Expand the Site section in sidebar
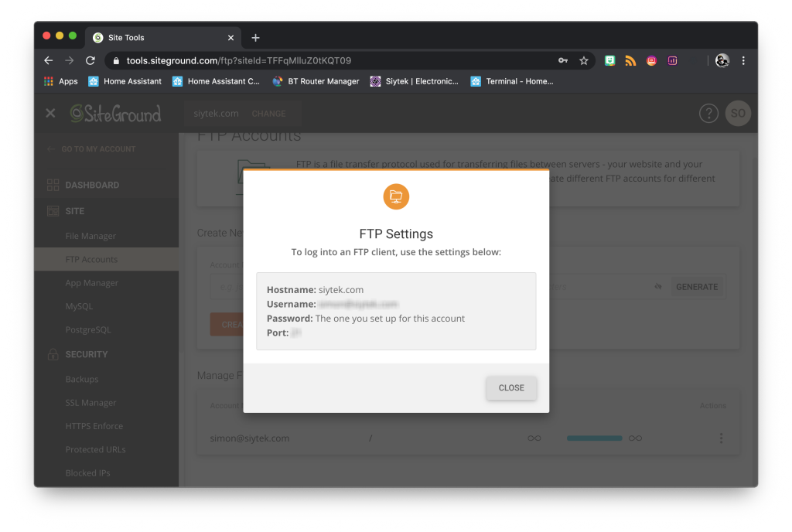This screenshot has width=792, height=532. pos(75,211)
